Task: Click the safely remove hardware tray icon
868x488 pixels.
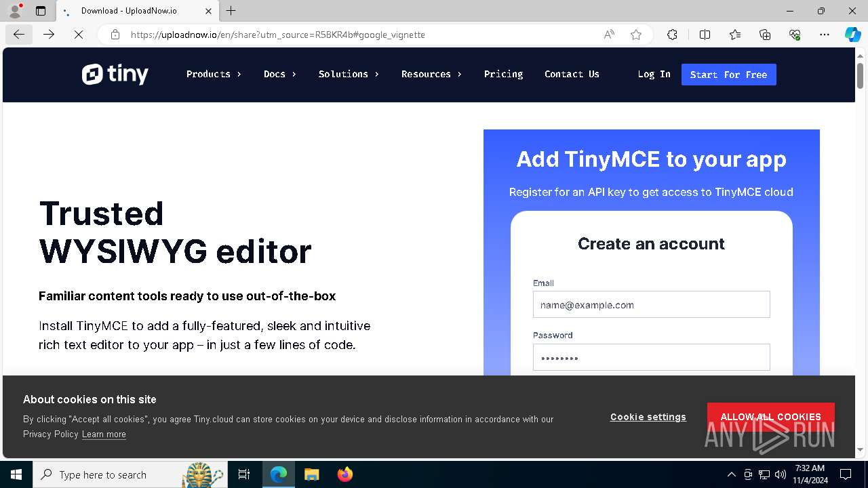Action: click(x=748, y=474)
